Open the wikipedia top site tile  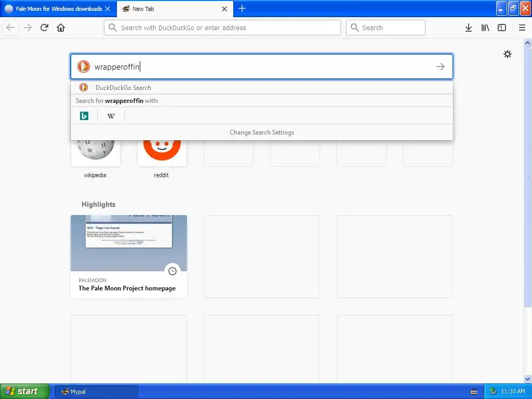(96, 153)
